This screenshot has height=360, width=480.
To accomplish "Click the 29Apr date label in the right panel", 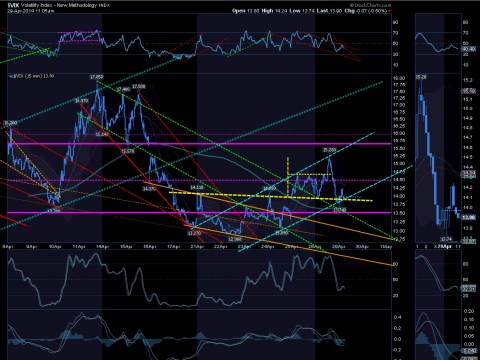I will (x=445, y=246).
